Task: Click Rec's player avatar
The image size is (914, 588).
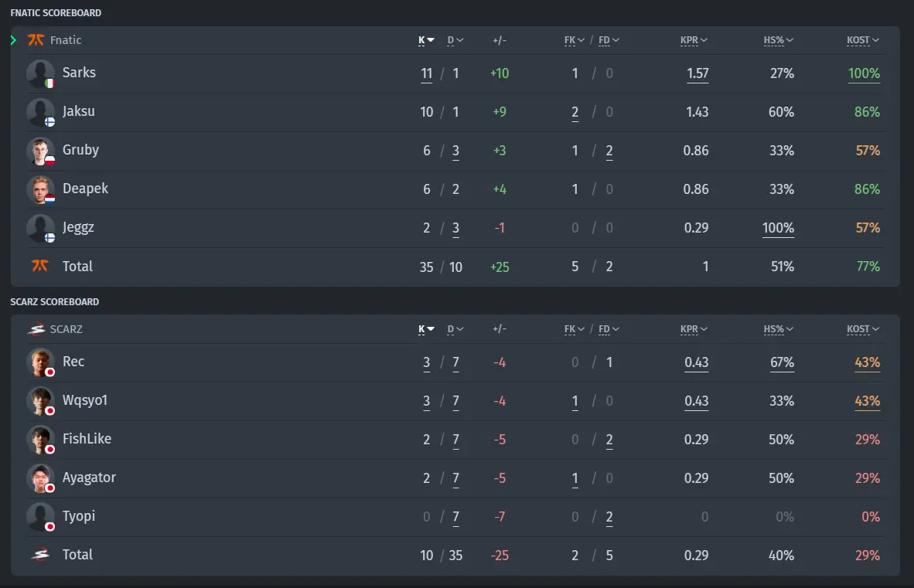Action: 40,362
